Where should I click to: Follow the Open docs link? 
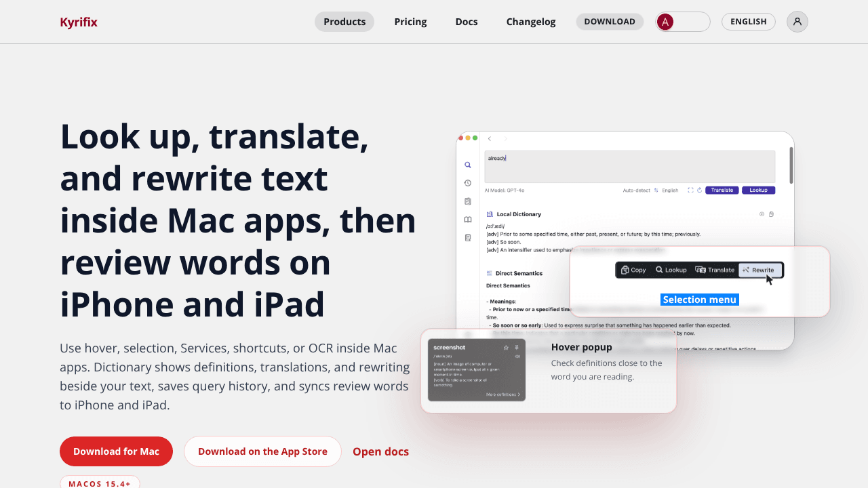pos(380,451)
